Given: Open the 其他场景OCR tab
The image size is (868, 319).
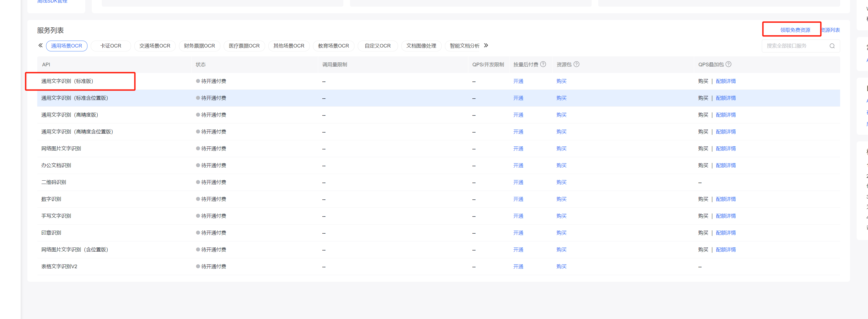Looking at the screenshot, I should click(289, 46).
